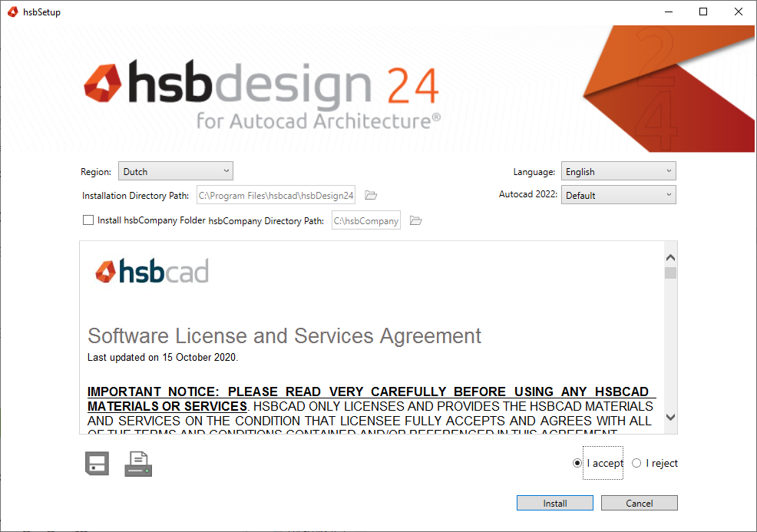Save the license agreement via the disk icon
This screenshot has width=757, height=532.
click(x=97, y=464)
